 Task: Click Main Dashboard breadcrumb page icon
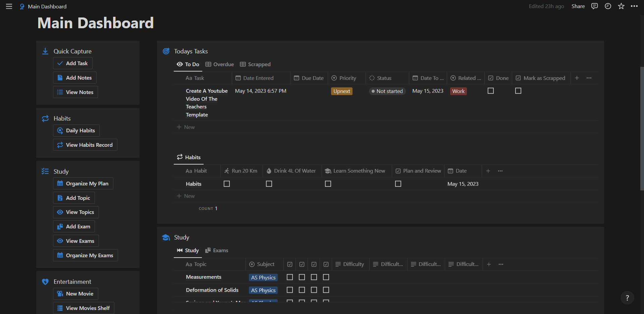[22, 6]
